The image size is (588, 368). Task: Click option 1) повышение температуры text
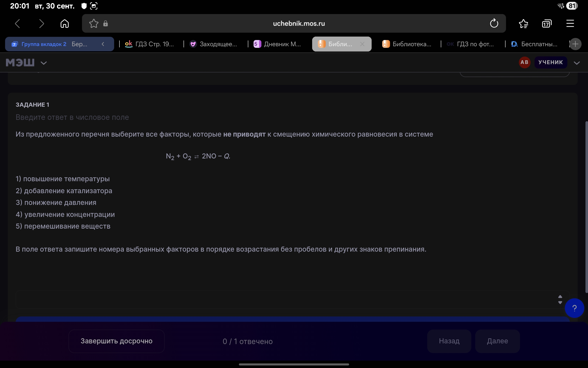click(63, 179)
